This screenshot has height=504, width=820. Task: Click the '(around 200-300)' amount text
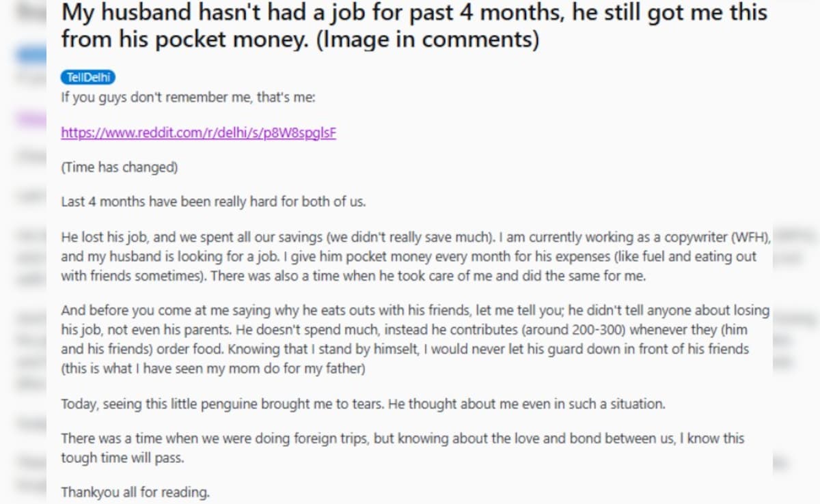point(583,330)
